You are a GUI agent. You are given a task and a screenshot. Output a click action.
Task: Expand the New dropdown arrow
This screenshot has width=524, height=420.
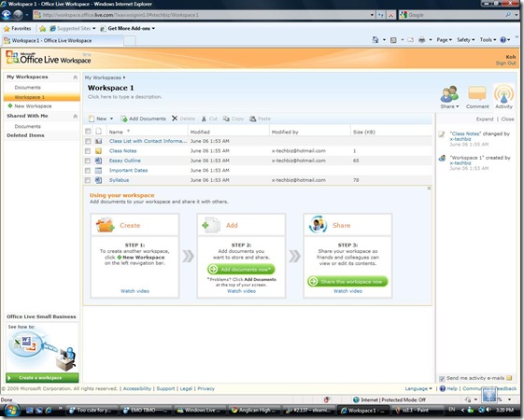click(x=111, y=119)
